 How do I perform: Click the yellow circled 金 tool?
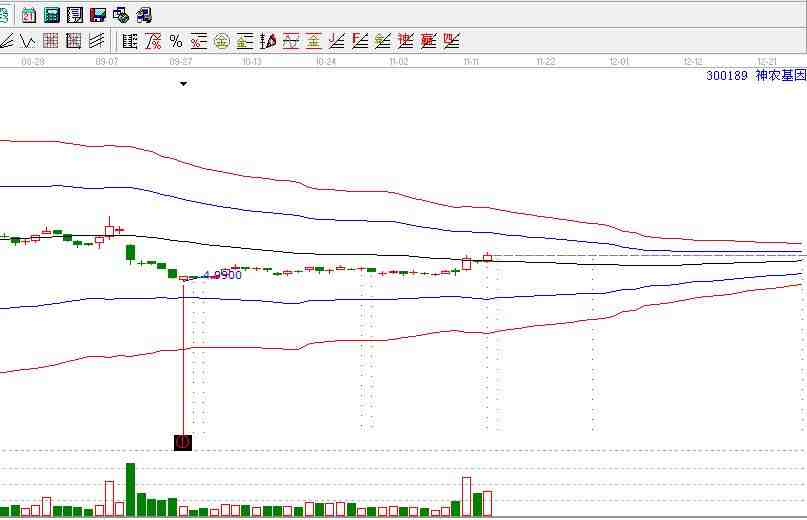(x=222, y=41)
